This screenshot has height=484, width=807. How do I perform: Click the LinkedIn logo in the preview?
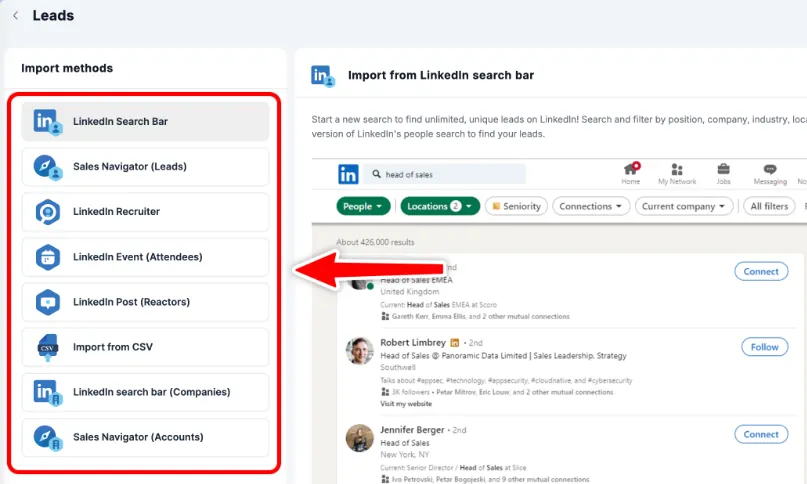tap(348, 174)
